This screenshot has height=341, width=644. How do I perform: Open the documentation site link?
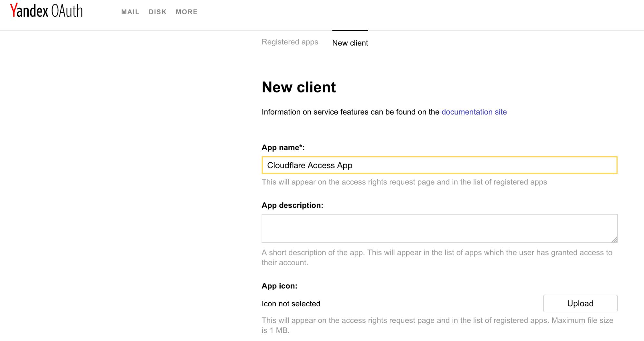[x=474, y=112]
